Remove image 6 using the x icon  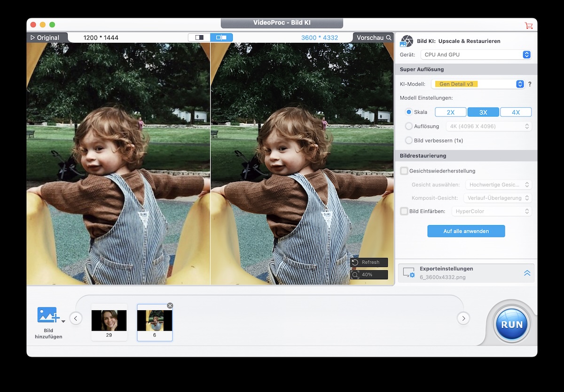click(x=170, y=306)
